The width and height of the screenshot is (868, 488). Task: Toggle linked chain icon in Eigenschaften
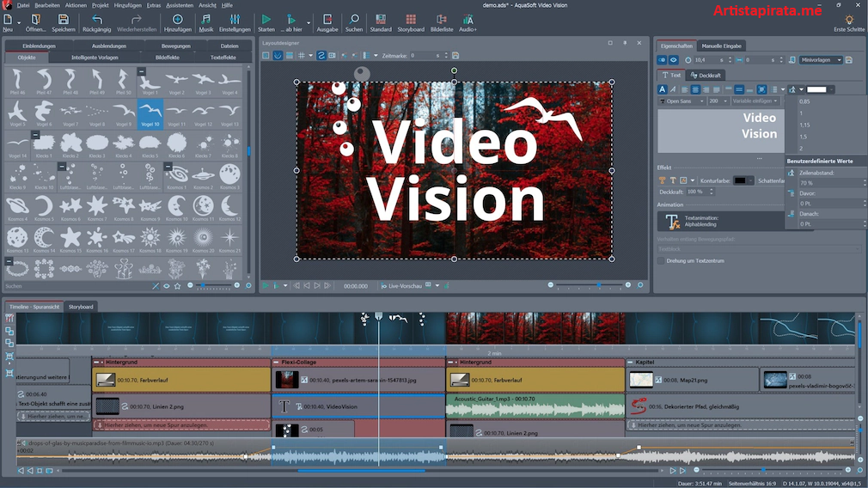[x=662, y=60]
